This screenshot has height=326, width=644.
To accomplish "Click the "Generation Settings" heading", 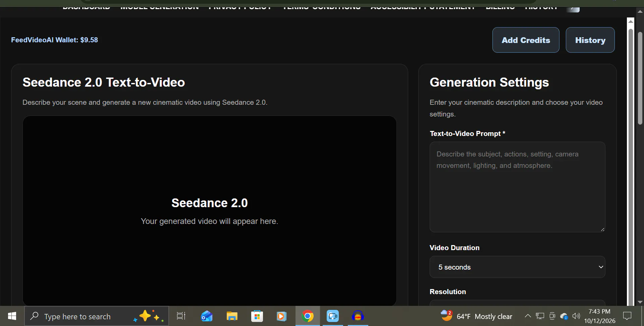I will [489, 82].
